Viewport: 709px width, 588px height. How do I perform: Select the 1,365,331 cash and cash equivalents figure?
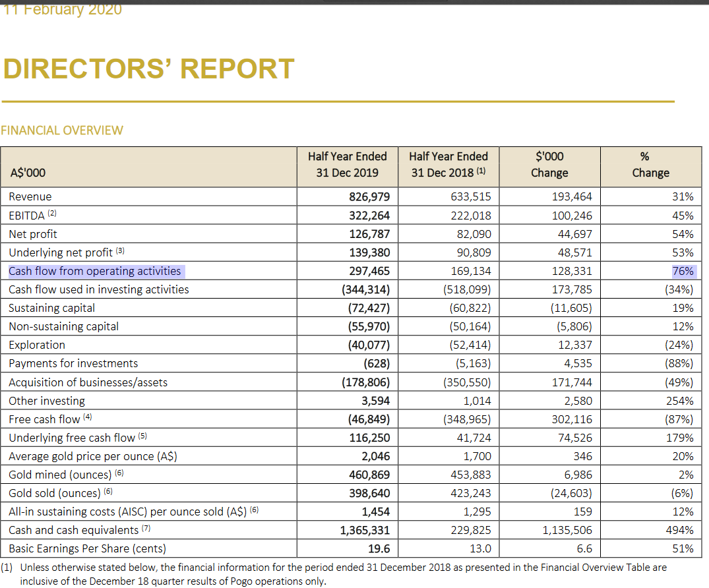pyautogui.click(x=364, y=530)
